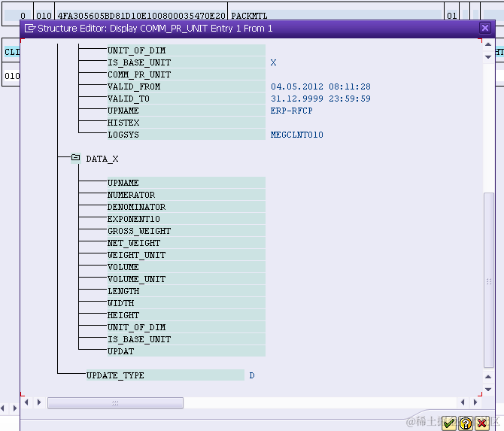Viewport: 504px width, 431px height.
Task: Click far-right left-arrow of dialog horizontal scrollbar
Action: pyautogui.click(x=463, y=402)
